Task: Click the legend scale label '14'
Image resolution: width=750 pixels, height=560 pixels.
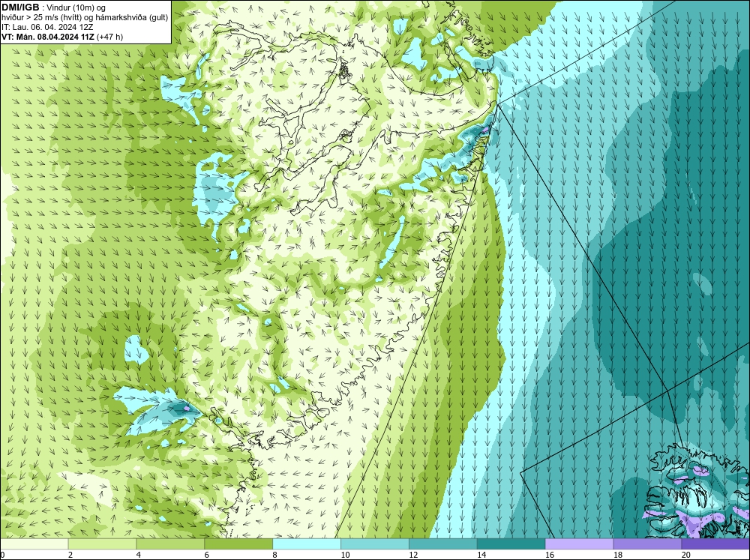Action: coord(481,555)
